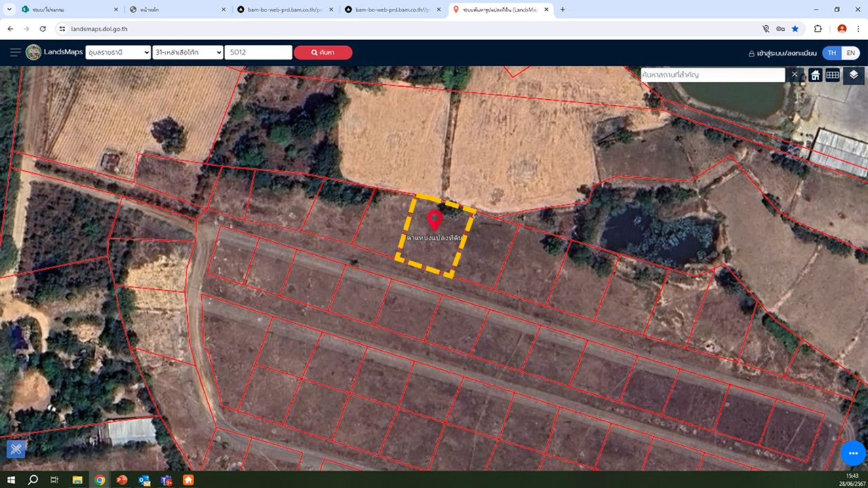Screen dimensions: 868x488
Task: Switch language to EN
Action: coord(850,53)
